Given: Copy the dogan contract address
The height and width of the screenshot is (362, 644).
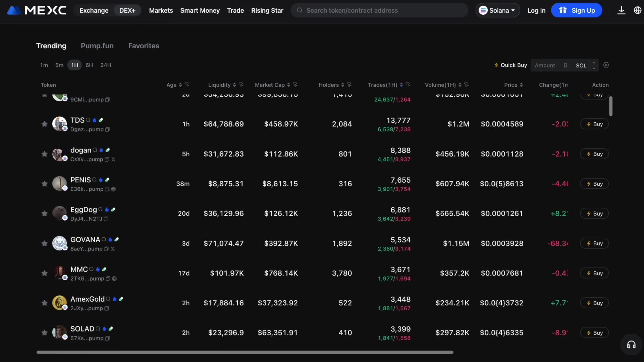Looking at the screenshot, I should (106, 160).
